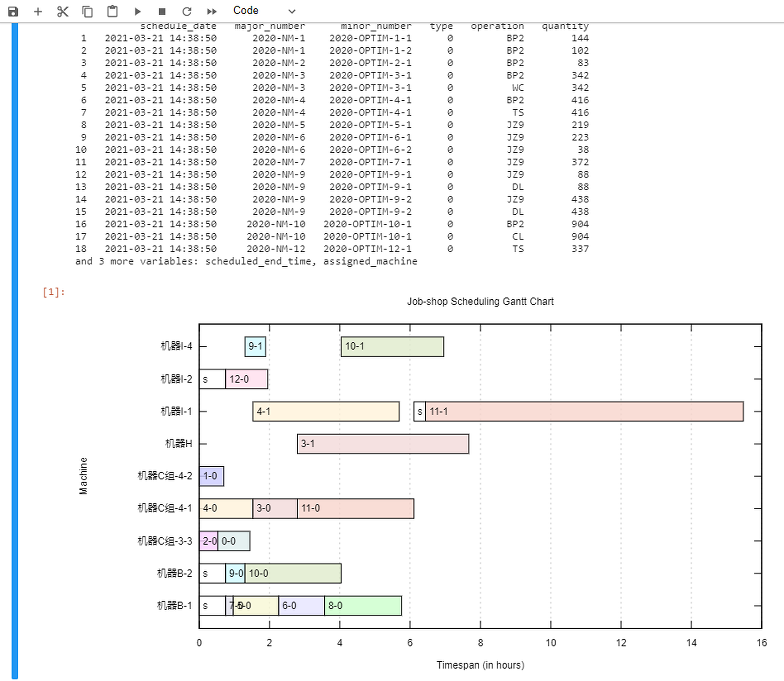
Task: Click the [1]: output prompt
Action: pos(54,292)
